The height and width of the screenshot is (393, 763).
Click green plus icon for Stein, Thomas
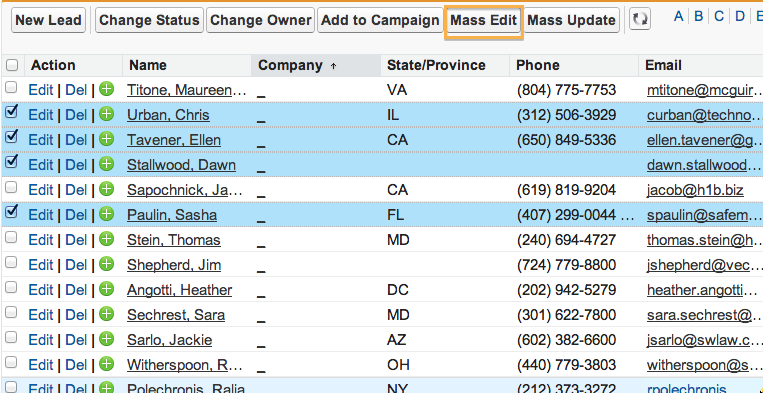click(x=107, y=239)
